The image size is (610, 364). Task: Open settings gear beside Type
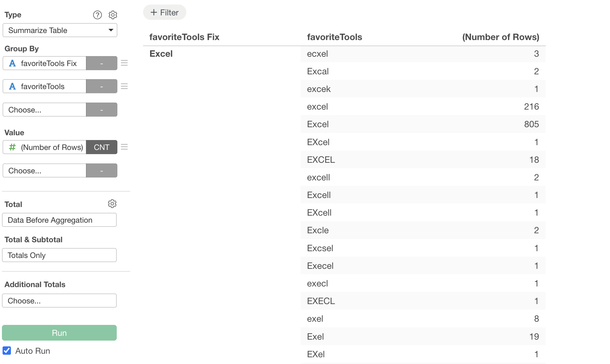tap(113, 15)
